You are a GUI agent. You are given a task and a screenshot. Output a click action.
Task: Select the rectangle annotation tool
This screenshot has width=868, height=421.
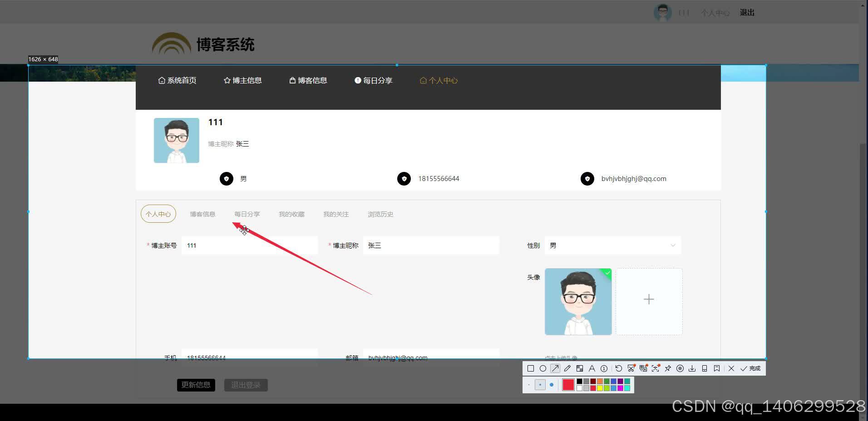pyautogui.click(x=531, y=368)
